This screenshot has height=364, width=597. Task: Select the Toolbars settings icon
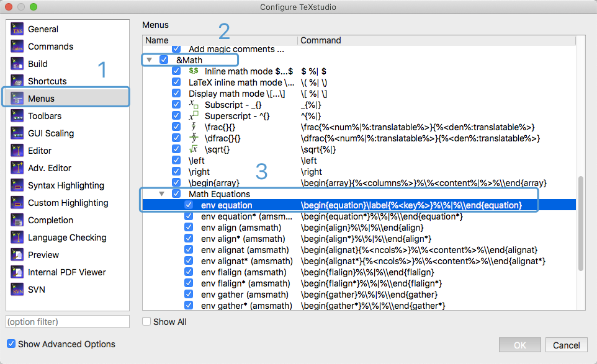[17, 115]
